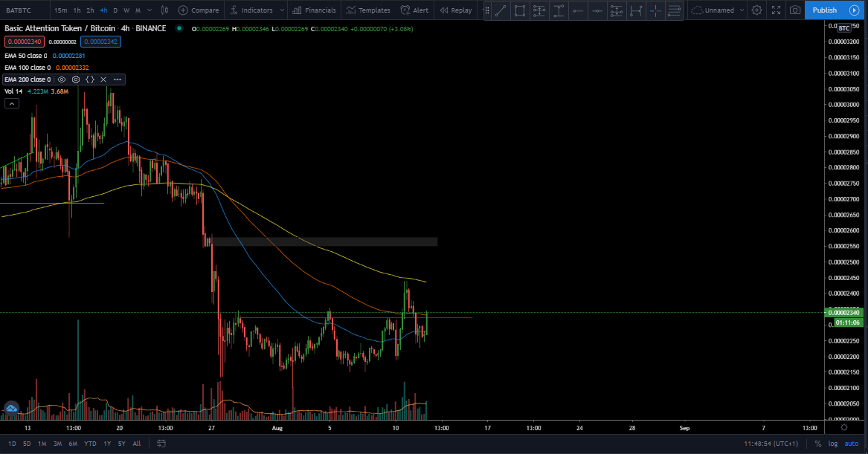Open indicator Templates
This screenshot has width=868, height=454.
click(368, 10)
